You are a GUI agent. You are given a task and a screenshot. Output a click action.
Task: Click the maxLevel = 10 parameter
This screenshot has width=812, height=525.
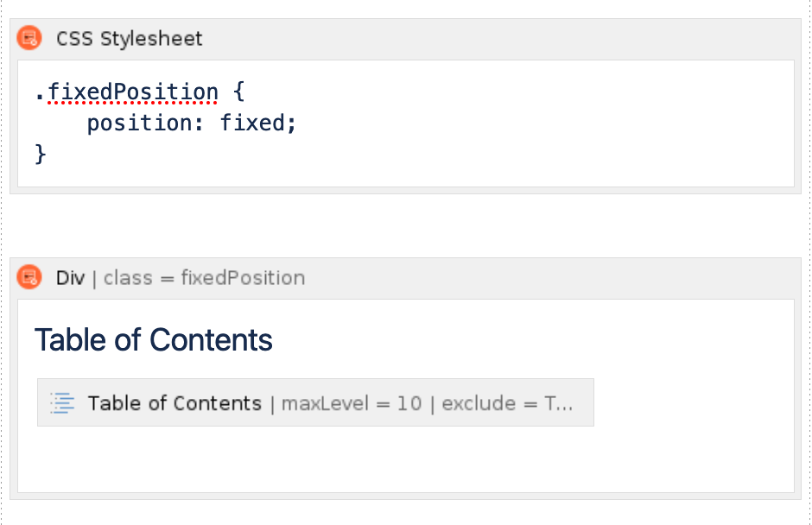(352, 403)
